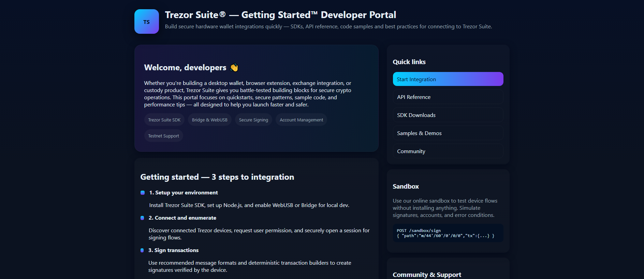Click step 3 Sign transactions
This screenshot has width=644, height=279.
[173, 250]
